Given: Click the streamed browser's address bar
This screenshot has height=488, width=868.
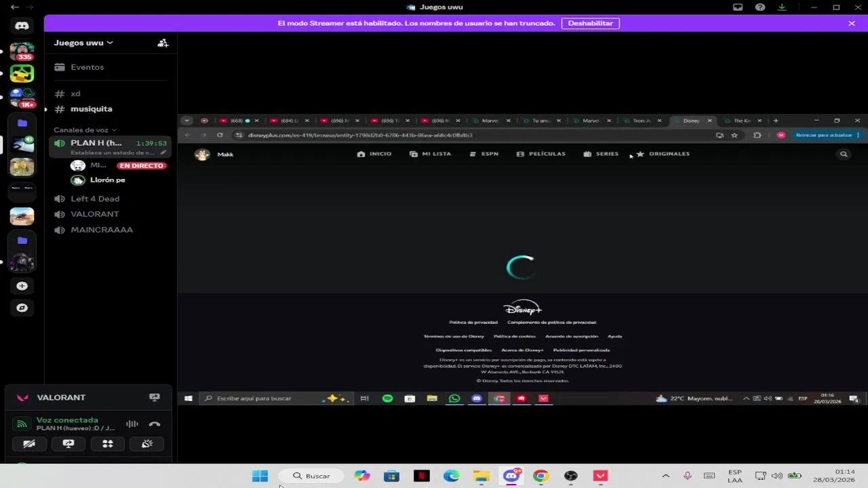Looking at the screenshot, I should (x=475, y=135).
